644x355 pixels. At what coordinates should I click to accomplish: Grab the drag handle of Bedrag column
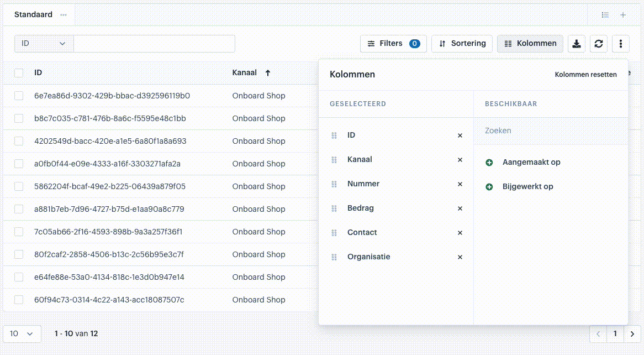click(x=334, y=208)
